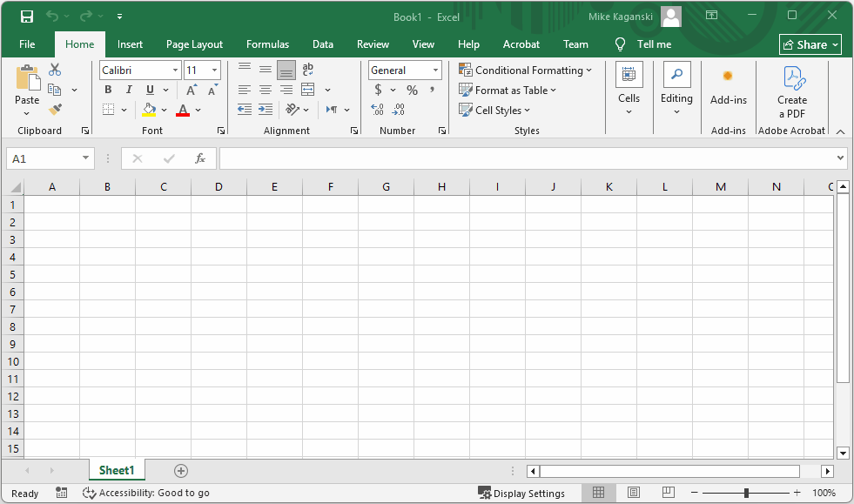854x504 pixels.
Task: Toggle Align Left button
Action: [x=245, y=90]
